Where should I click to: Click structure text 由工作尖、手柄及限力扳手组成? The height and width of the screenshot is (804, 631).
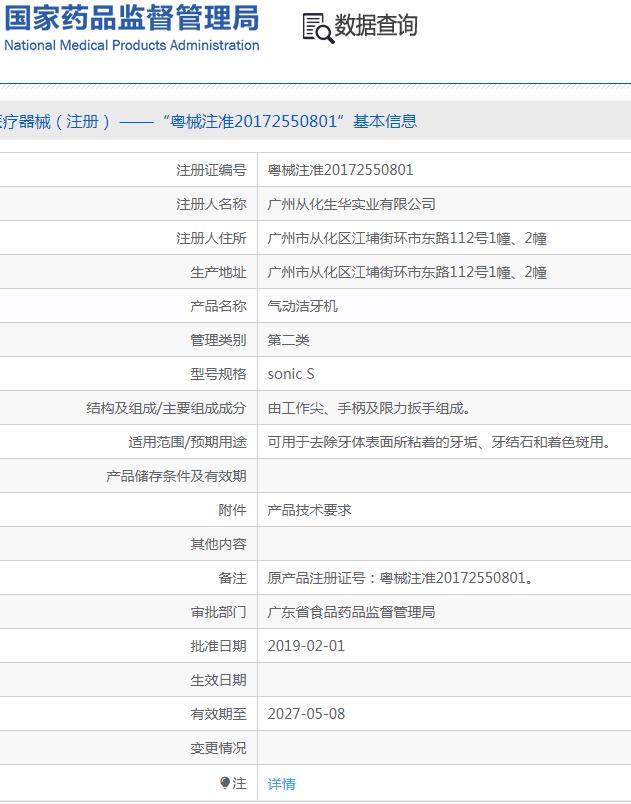(369, 408)
